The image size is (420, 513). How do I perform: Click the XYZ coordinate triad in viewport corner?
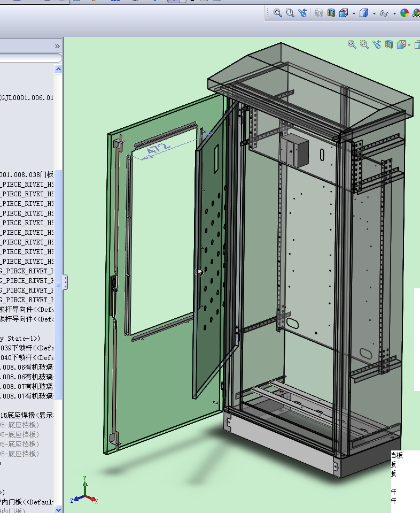84,491
